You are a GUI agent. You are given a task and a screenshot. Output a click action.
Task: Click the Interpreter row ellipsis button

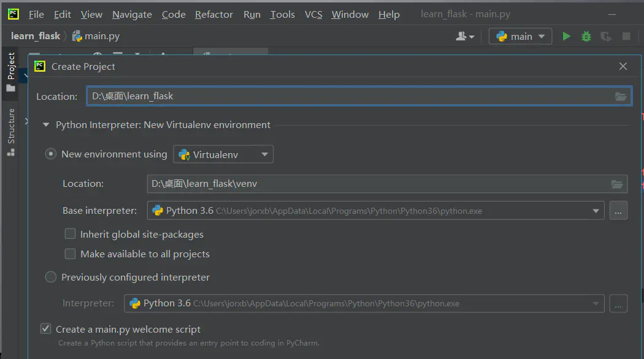point(618,303)
